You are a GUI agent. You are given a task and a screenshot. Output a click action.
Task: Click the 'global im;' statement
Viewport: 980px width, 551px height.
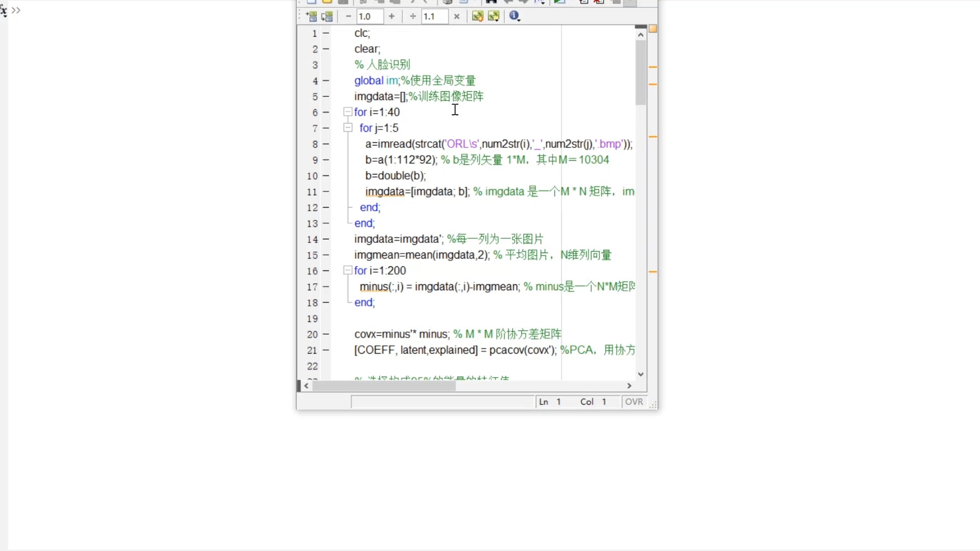(x=377, y=81)
